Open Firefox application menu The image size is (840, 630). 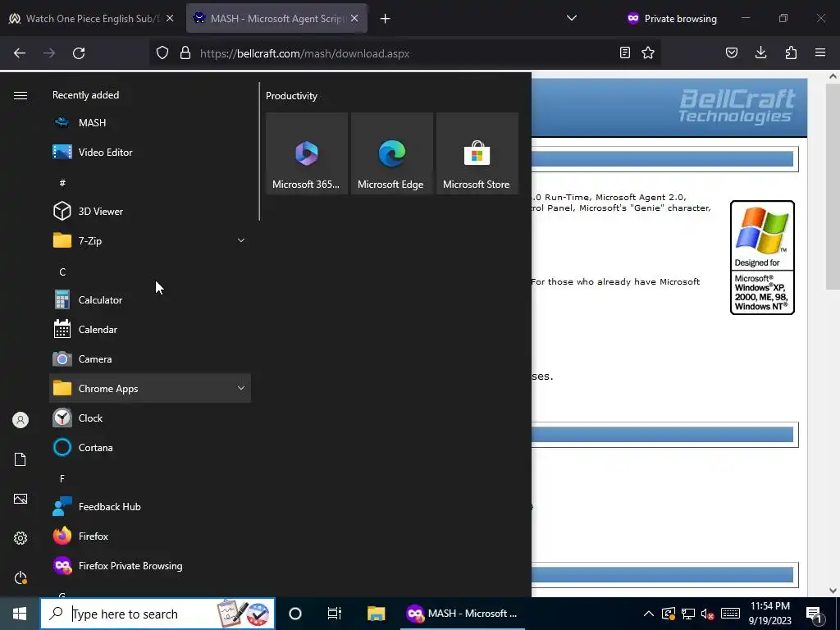pyautogui.click(x=820, y=52)
